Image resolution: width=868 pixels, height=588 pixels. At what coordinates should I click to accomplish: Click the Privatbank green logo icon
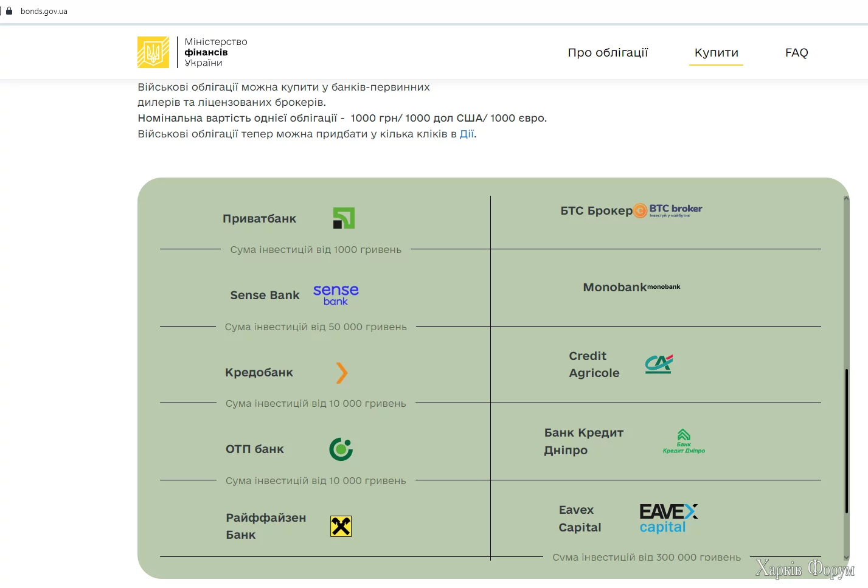pos(344,218)
